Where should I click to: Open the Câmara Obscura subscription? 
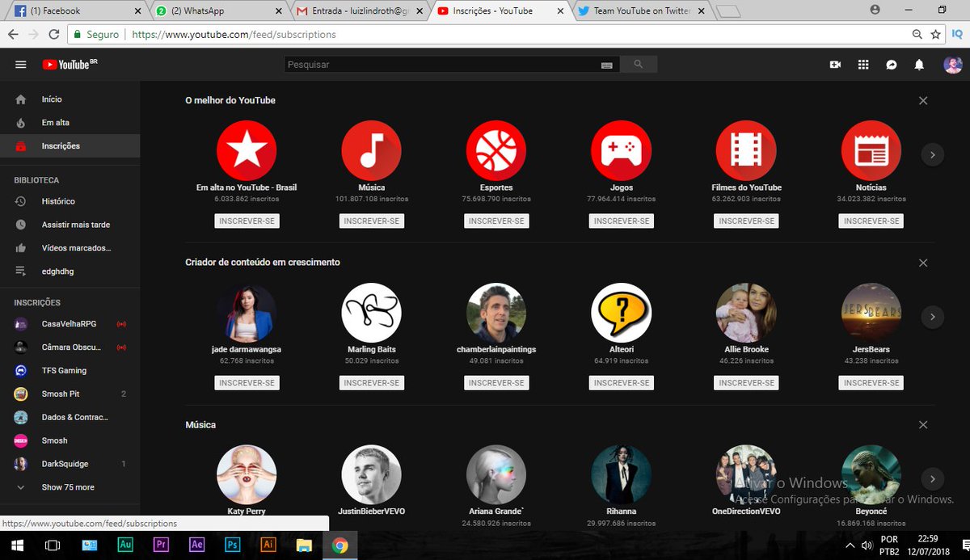pyautogui.click(x=70, y=347)
